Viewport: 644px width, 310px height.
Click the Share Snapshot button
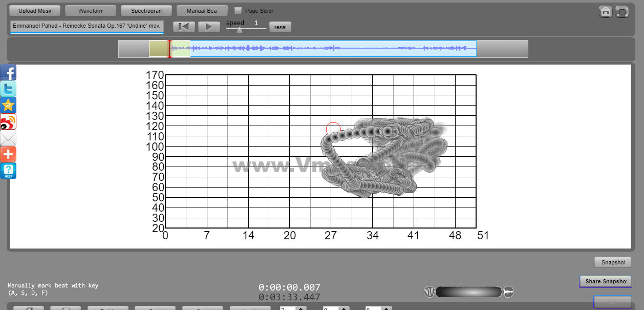(x=606, y=281)
